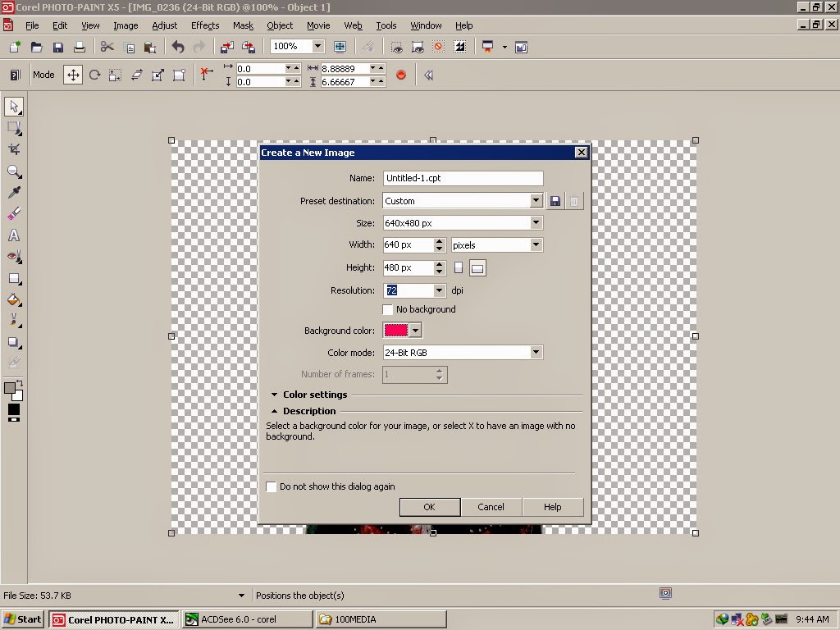The width and height of the screenshot is (840, 630).
Task: Click the New document toolbar icon
Action: [x=15, y=47]
